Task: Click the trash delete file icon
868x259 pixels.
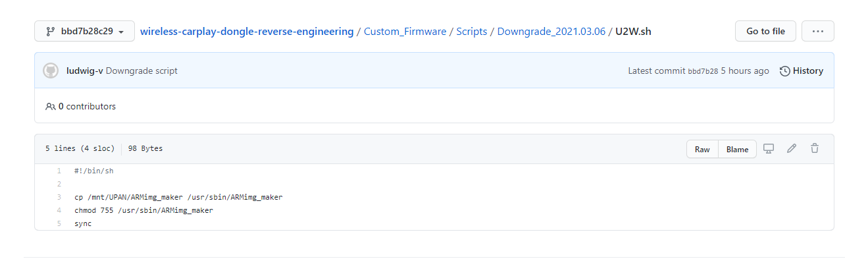Action: (815, 148)
